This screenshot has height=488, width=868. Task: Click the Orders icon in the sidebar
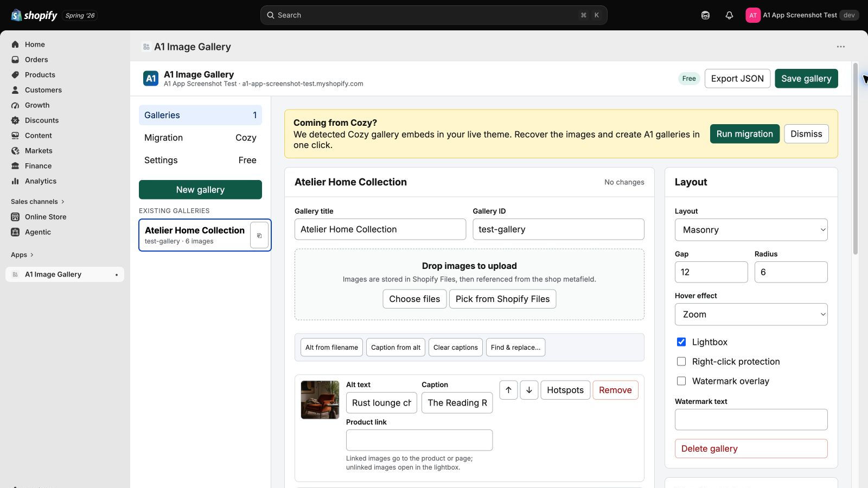click(x=15, y=60)
